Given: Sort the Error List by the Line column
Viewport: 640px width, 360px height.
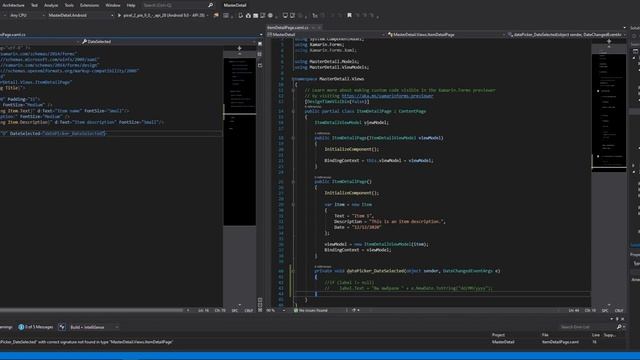Looking at the screenshot, I should [596, 335].
